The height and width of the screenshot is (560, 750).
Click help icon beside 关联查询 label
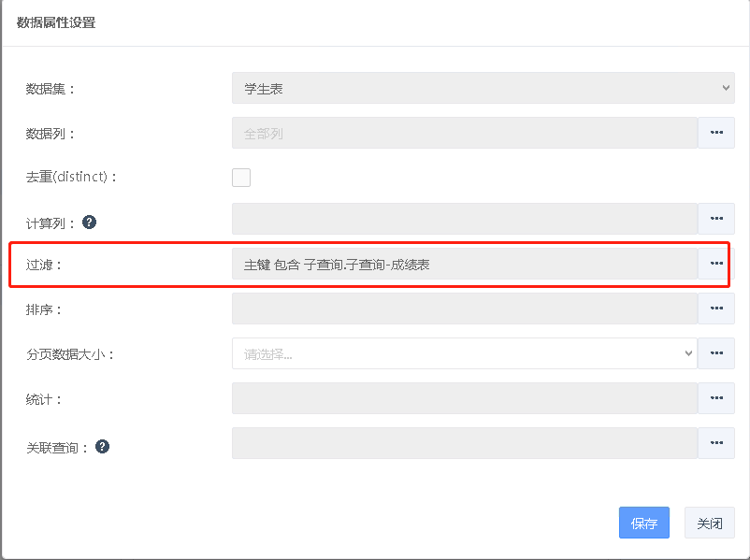click(x=103, y=447)
